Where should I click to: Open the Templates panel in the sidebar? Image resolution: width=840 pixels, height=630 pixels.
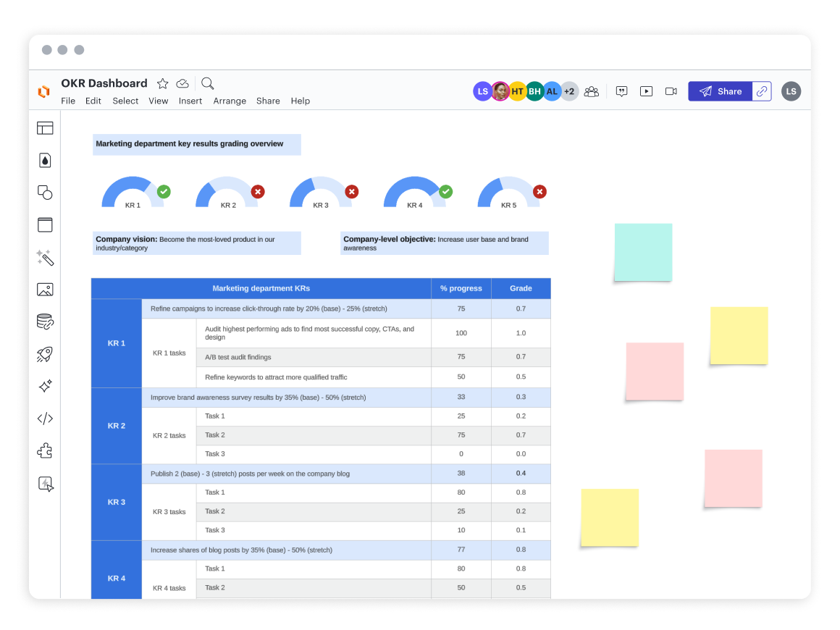click(45, 128)
